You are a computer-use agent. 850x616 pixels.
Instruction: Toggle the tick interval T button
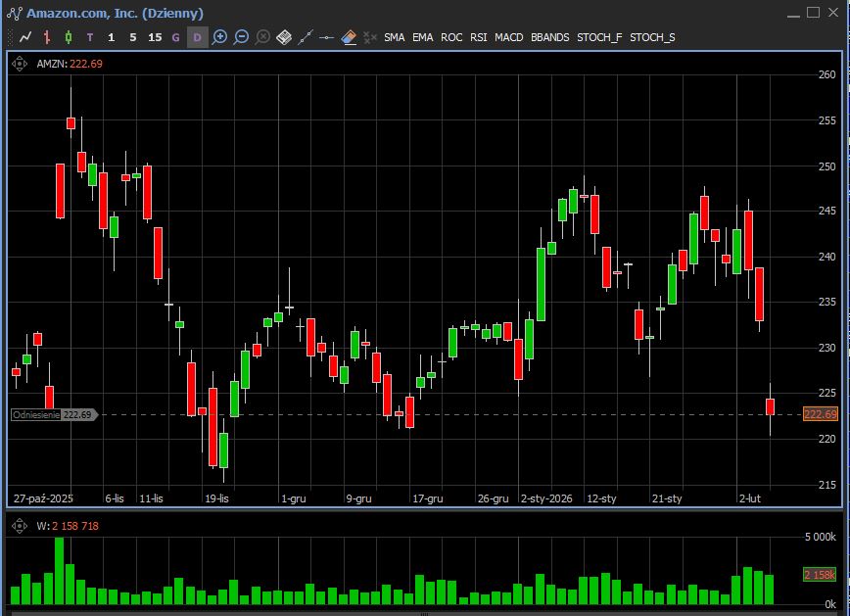pyautogui.click(x=90, y=37)
